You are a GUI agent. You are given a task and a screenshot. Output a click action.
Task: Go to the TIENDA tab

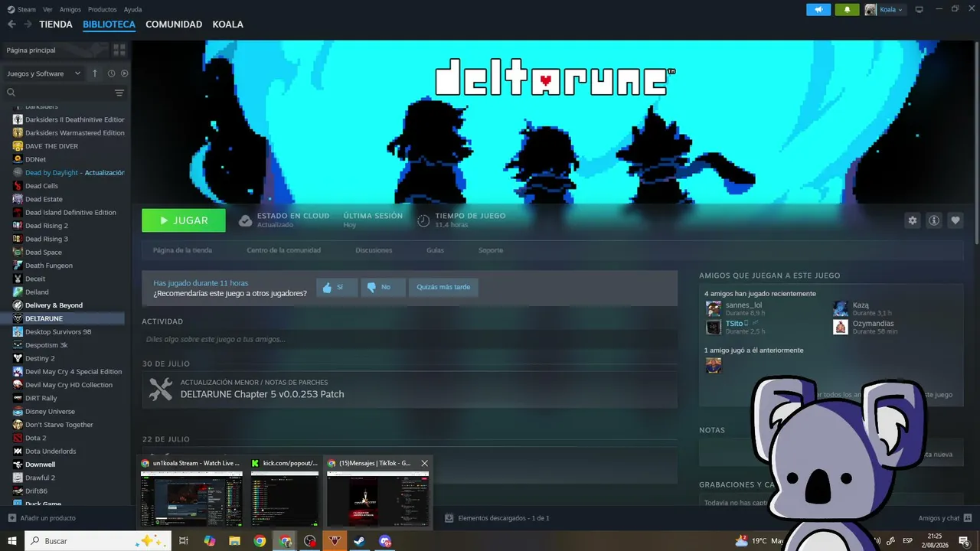pyautogui.click(x=56, y=24)
